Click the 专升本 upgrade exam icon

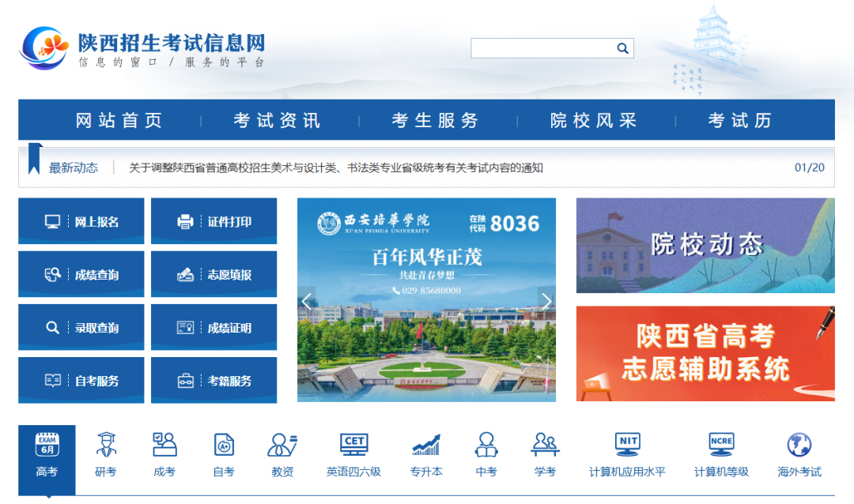pyautogui.click(x=426, y=454)
